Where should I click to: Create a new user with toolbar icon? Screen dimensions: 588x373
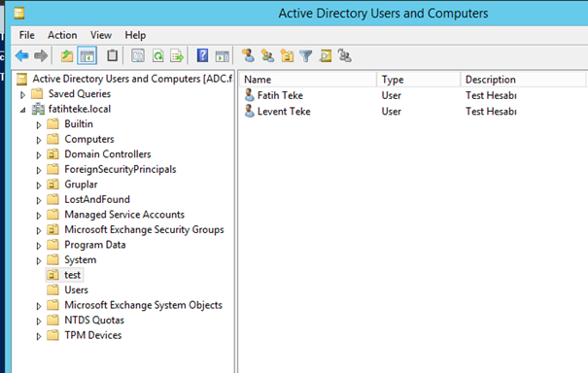(x=248, y=55)
